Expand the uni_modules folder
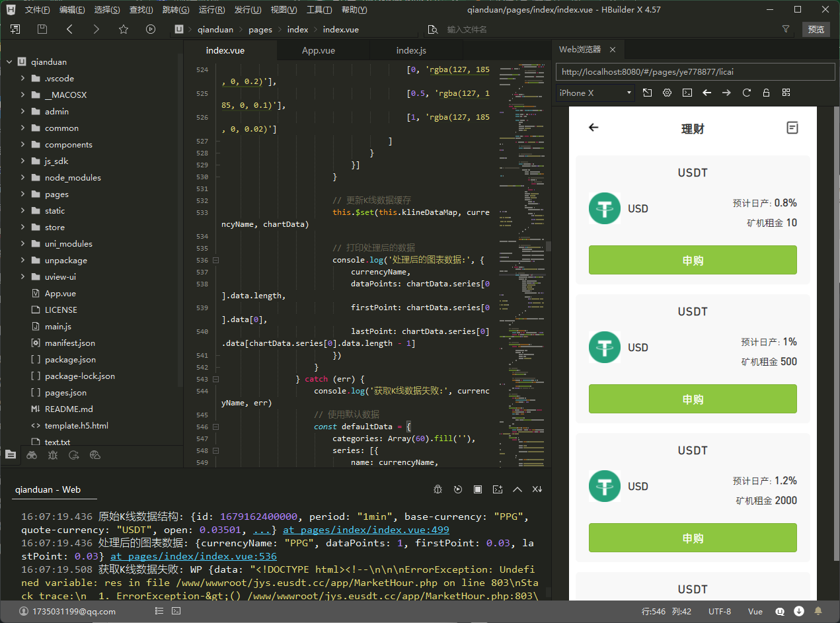Image resolution: width=840 pixels, height=623 pixels. [22, 244]
